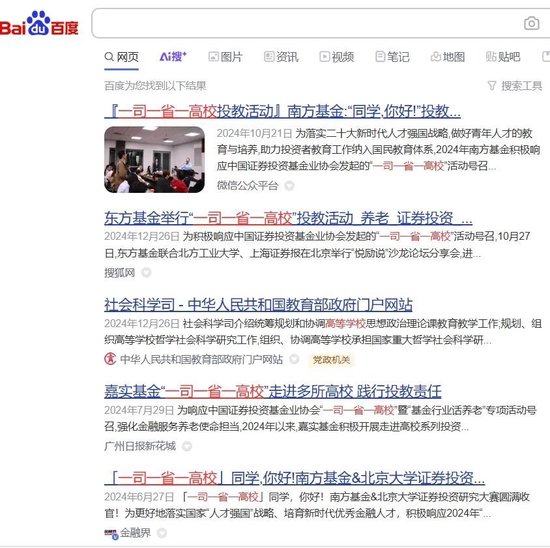Click the search icon on 网页 tab
This screenshot has width=550, height=548.
[x=109, y=56]
